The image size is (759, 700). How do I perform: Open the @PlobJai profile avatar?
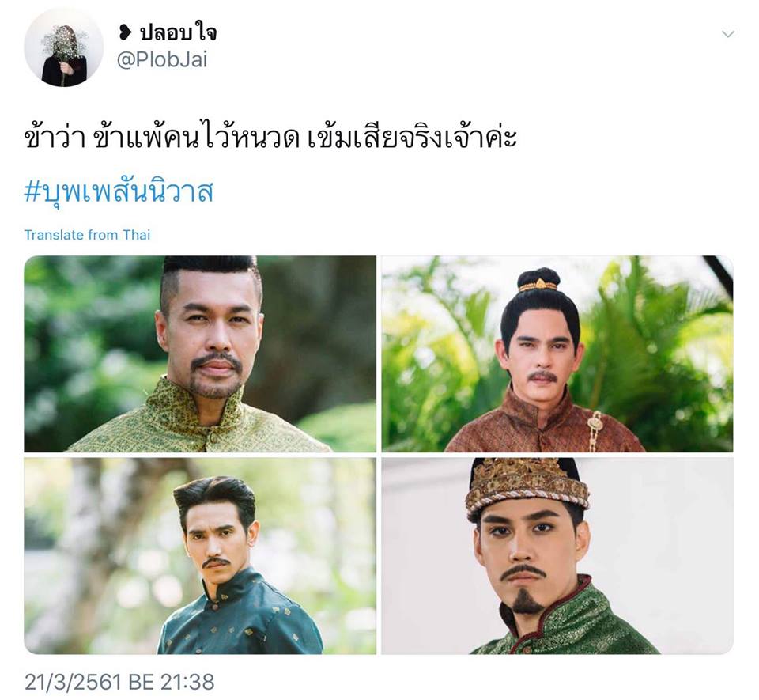point(63,47)
